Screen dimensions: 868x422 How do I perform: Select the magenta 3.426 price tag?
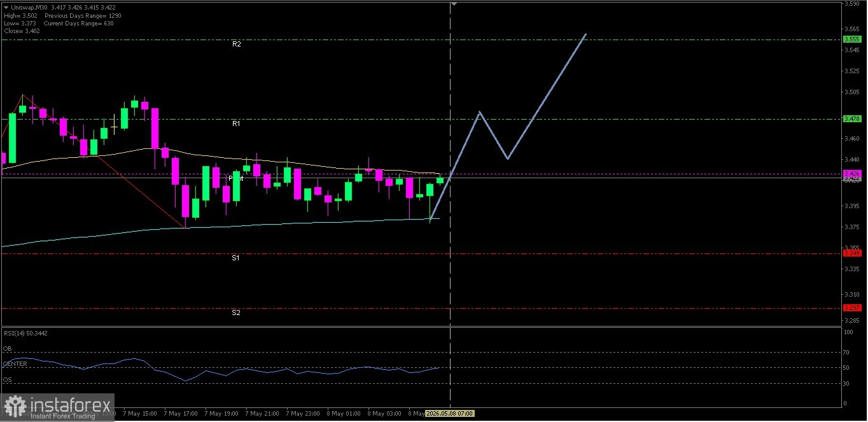[852, 173]
